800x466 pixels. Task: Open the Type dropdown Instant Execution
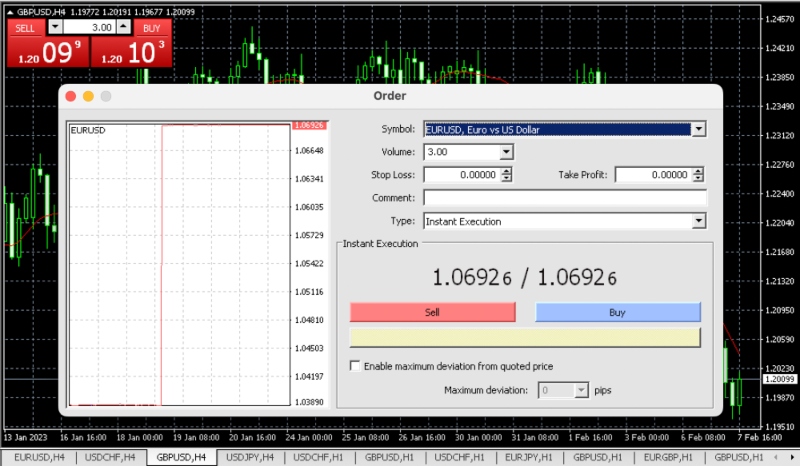[698, 221]
